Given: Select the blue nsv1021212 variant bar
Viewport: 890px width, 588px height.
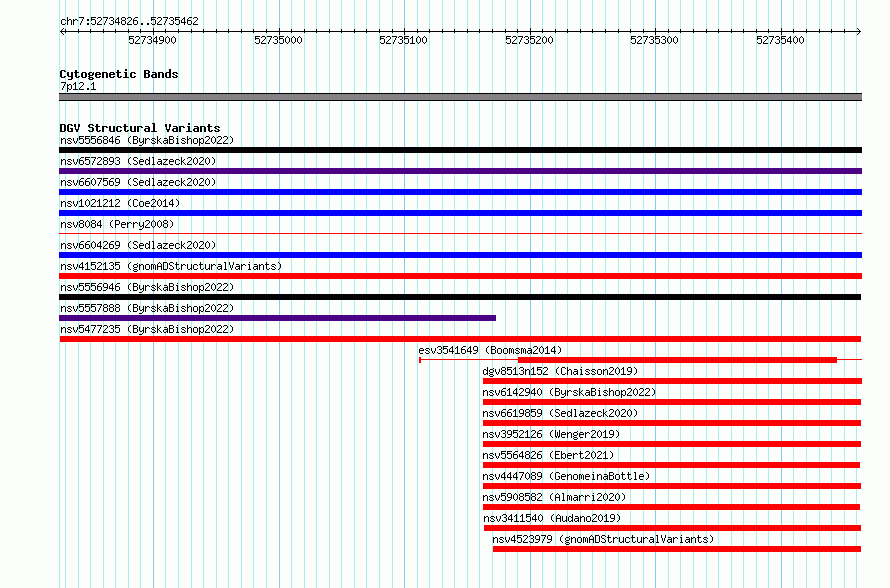Looking at the screenshot, I should coord(460,213).
